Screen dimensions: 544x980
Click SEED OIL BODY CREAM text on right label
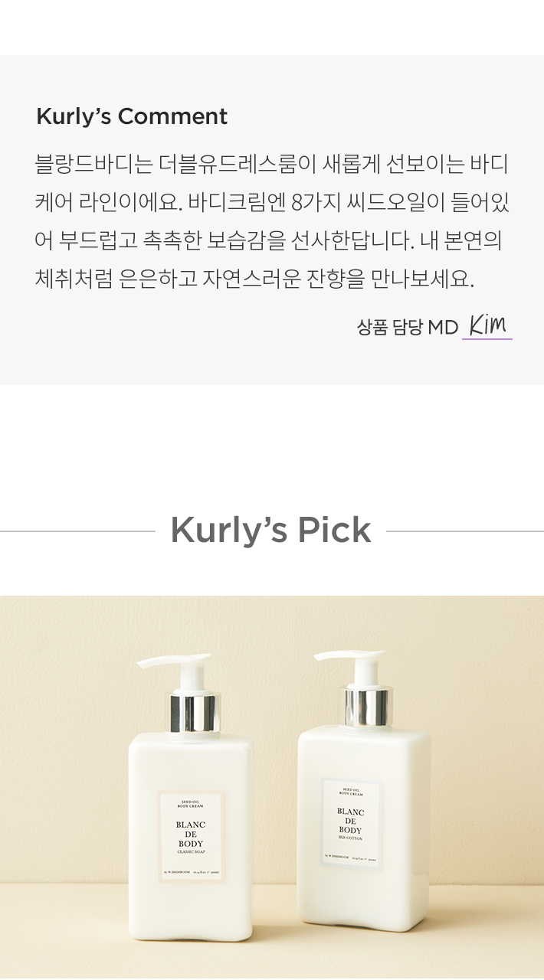(350, 791)
